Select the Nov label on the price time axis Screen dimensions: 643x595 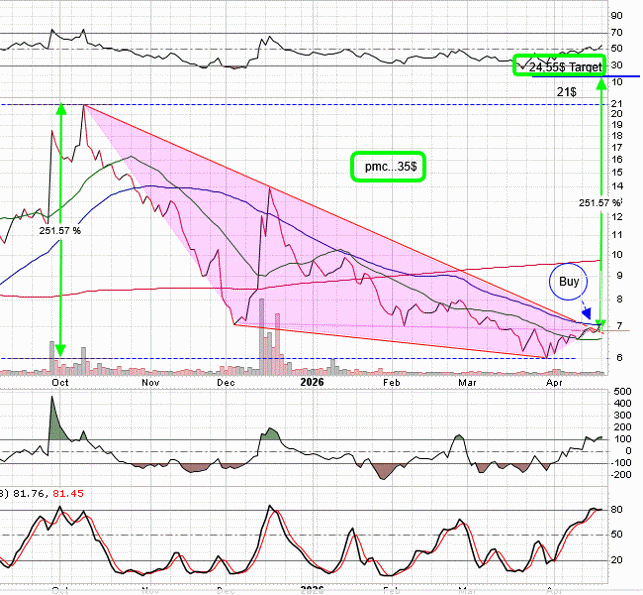(150, 382)
